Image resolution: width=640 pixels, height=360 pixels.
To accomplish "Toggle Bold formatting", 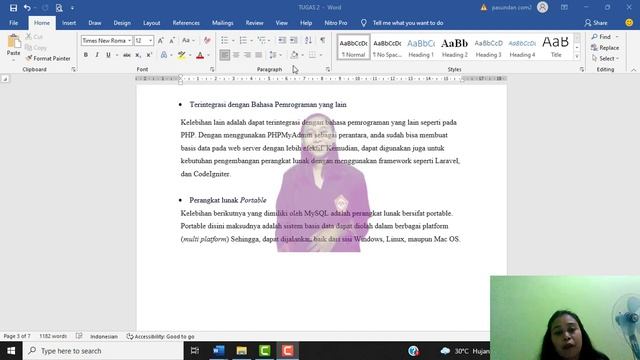I will point(86,55).
